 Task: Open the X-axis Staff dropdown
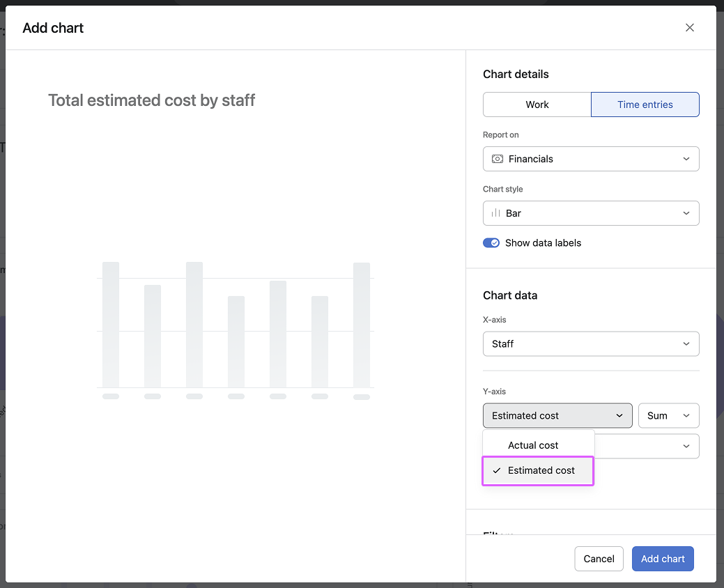591,343
